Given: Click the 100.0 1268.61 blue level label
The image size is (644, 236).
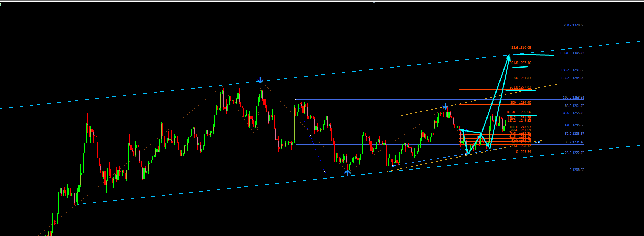Looking at the screenshot, I should (x=574, y=98).
